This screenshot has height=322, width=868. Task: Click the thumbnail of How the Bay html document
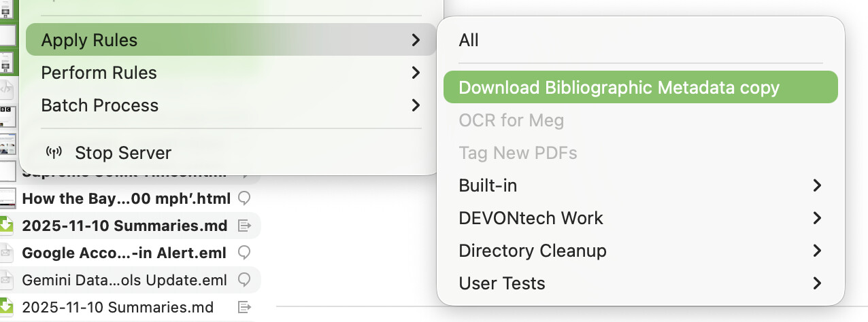click(x=6, y=198)
